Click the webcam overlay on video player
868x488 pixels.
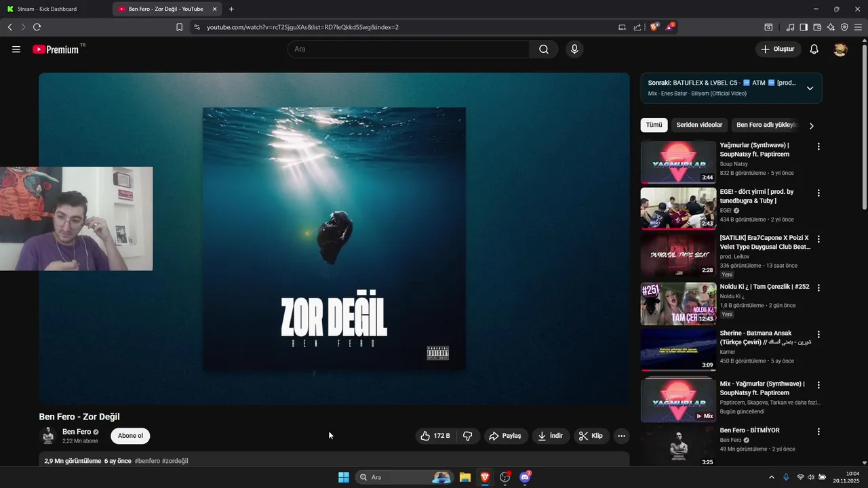[x=76, y=218]
